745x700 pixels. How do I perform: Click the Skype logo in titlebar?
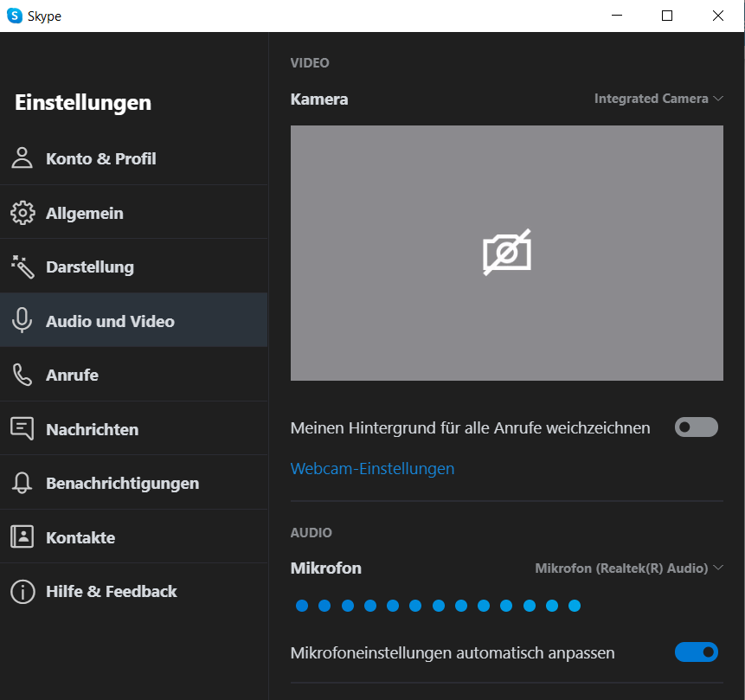pos(12,15)
